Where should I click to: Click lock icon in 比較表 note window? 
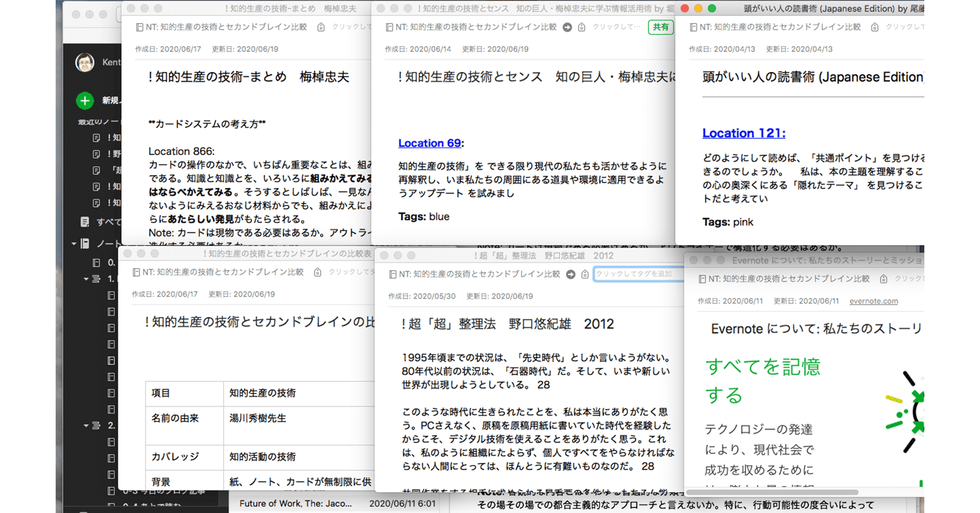(x=317, y=273)
